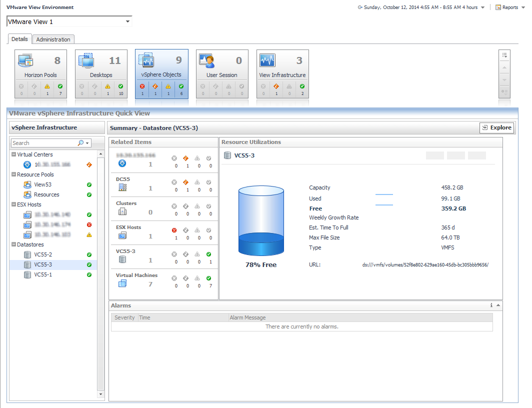Switch to the Administration tab

(x=53, y=39)
